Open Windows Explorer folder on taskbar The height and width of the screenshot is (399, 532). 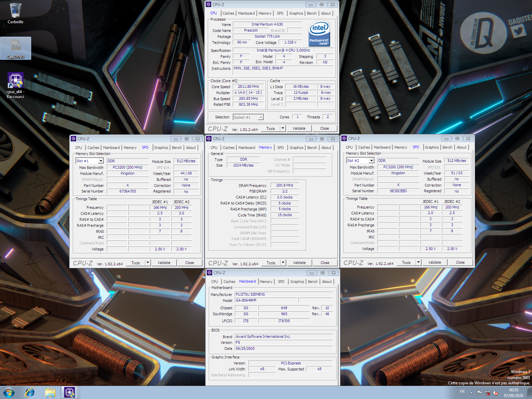pyautogui.click(x=50, y=393)
